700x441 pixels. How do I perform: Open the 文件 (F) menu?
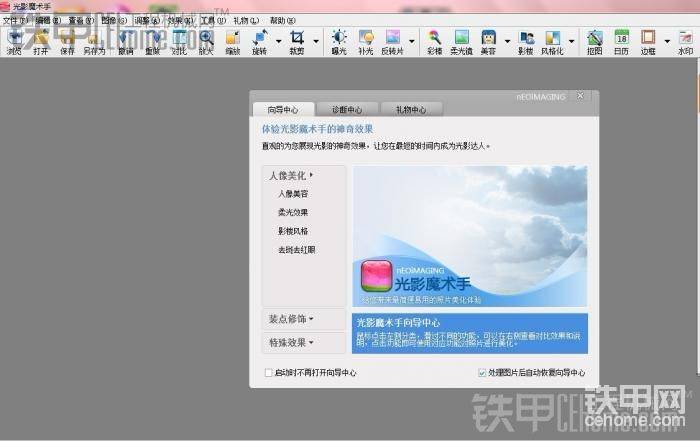point(15,21)
